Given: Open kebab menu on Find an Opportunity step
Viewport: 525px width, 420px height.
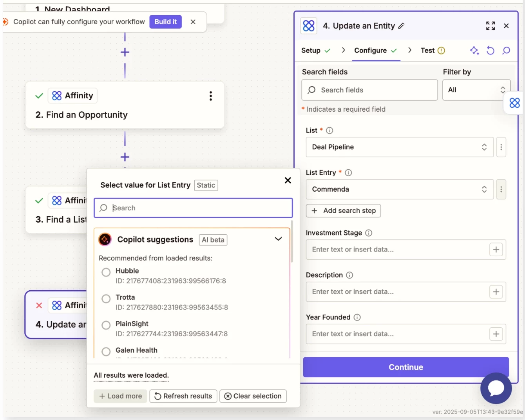Looking at the screenshot, I should click(x=211, y=96).
